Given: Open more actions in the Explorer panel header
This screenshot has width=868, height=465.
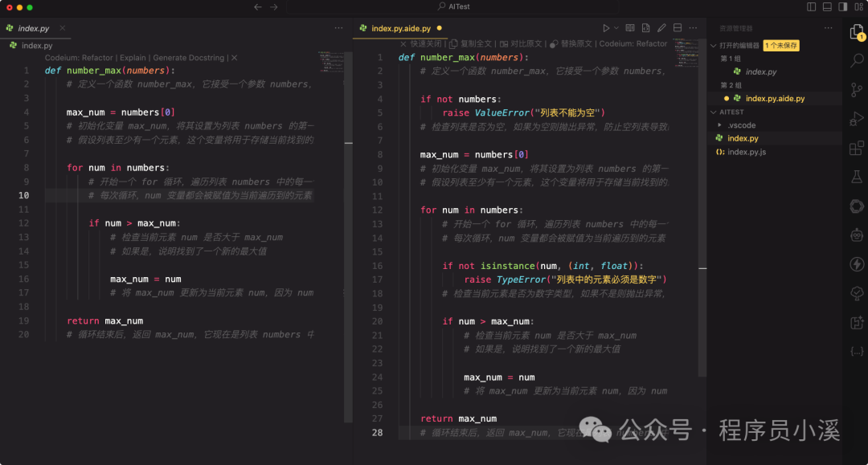Looking at the screenshot, I should tap(828, 27).
